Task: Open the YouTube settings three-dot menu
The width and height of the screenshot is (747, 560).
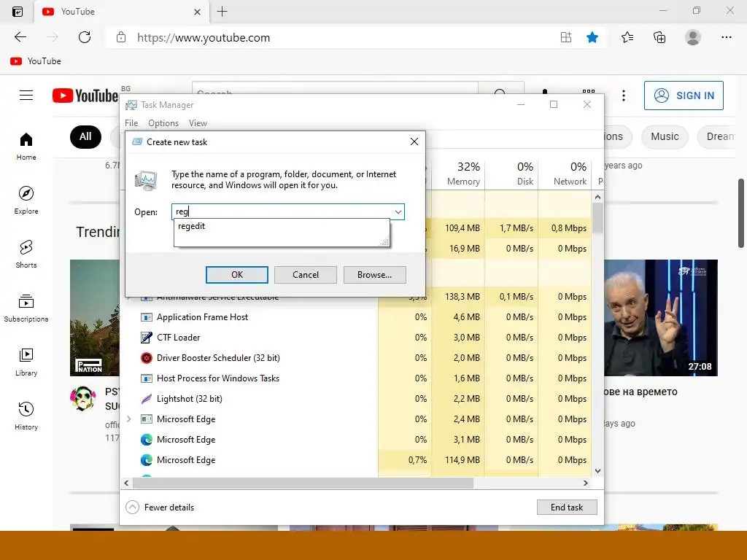Action: pyautogui.click(x=623, y=96)
